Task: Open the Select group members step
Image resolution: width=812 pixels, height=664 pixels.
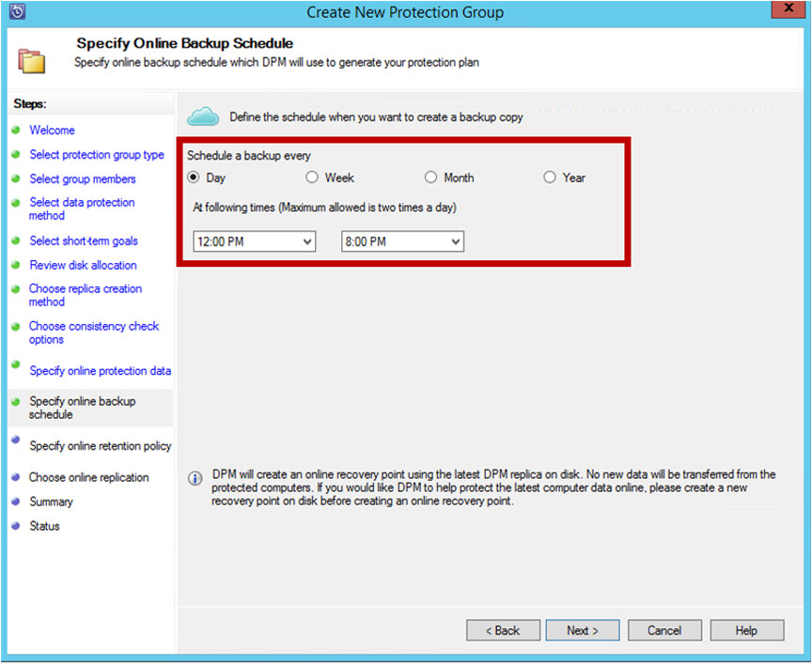Action: pyautogui.click(x=83, y=178)
